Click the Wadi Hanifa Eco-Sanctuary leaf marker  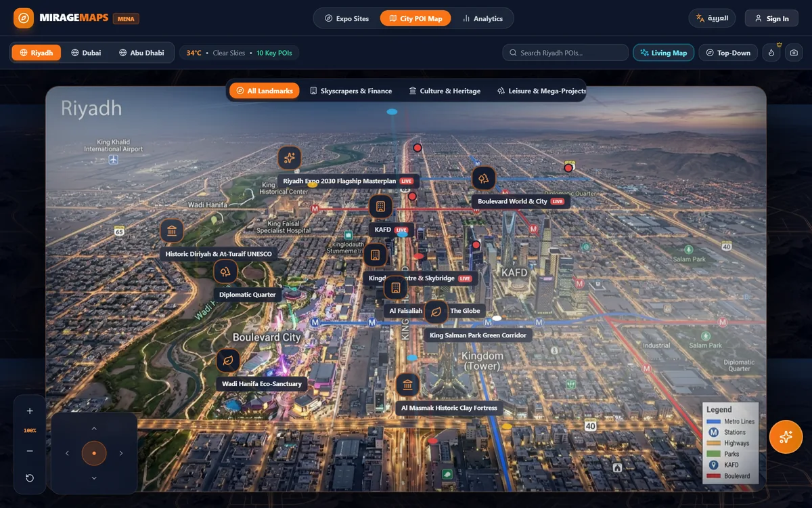(x=228, y=360)
